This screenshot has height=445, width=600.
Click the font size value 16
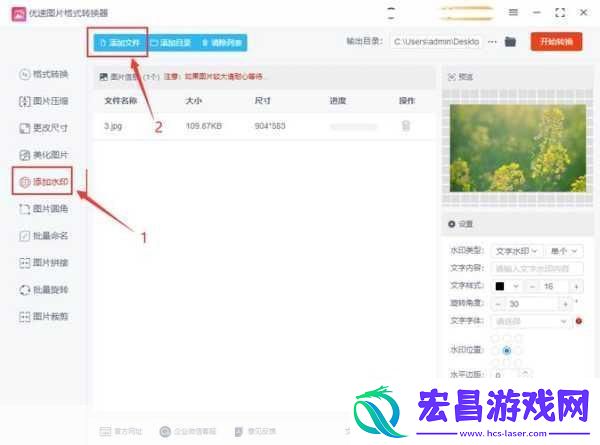click(549, 286)
